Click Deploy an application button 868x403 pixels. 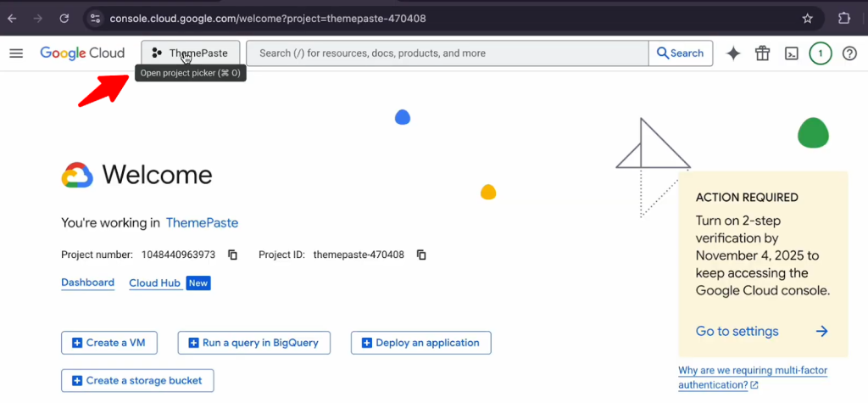tap(420, 343)
